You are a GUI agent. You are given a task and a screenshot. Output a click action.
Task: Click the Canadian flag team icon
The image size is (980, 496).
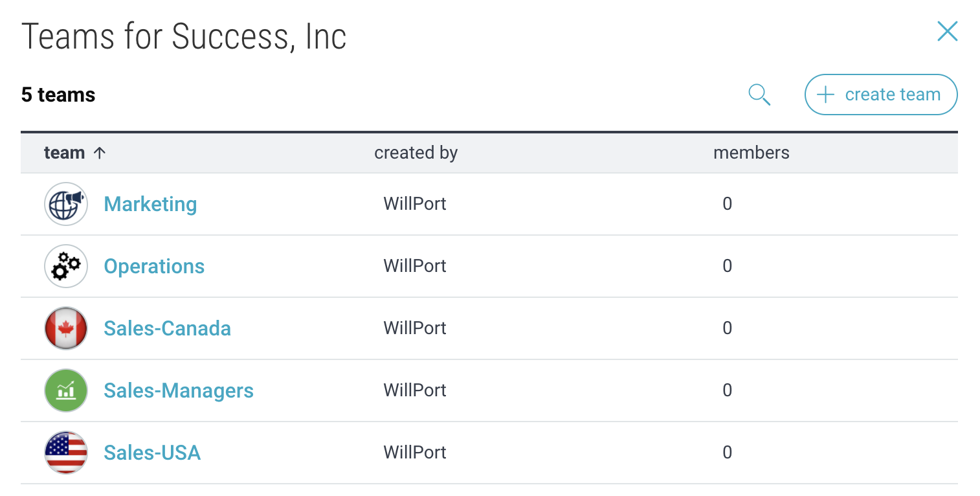(66, 328)
